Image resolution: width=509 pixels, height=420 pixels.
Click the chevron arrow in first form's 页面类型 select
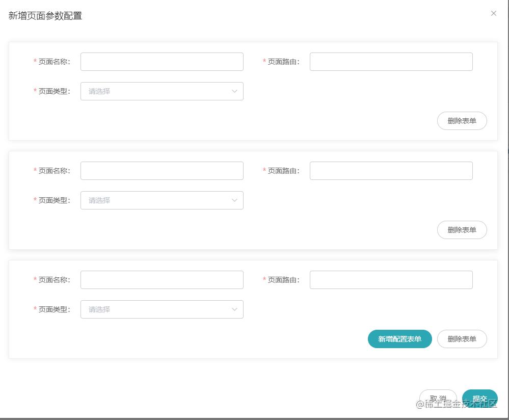pyautogui.click(x=234, y=91)
